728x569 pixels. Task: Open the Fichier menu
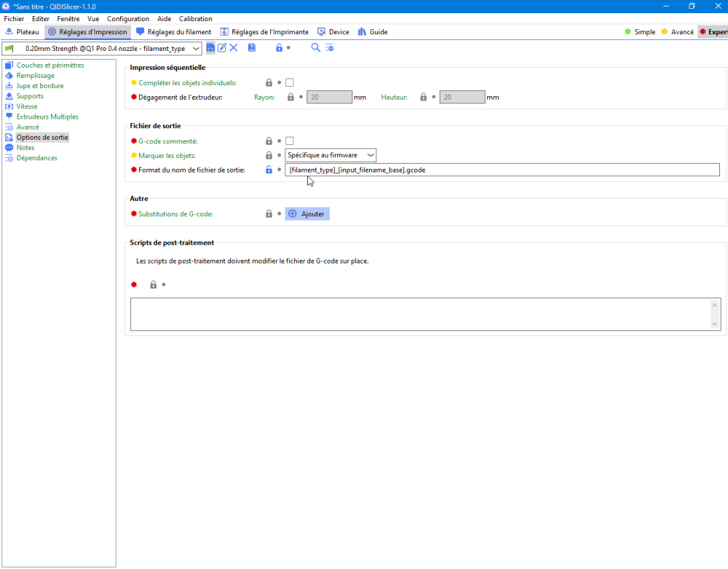14,19
